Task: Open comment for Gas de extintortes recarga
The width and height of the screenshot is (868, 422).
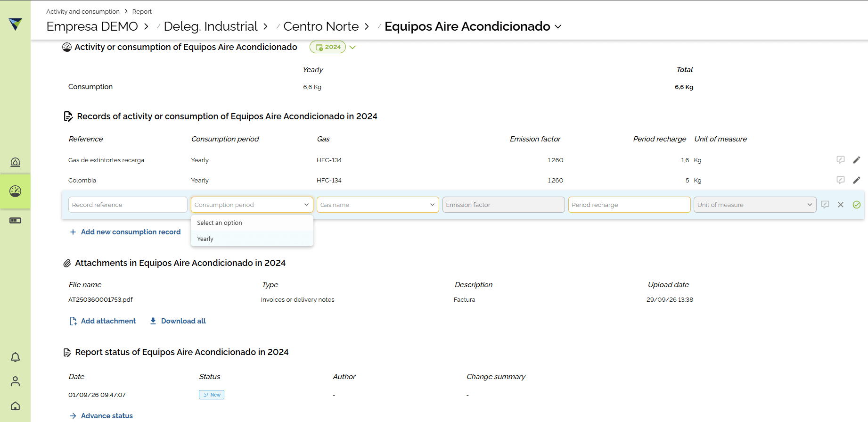Action: [841, 160]
